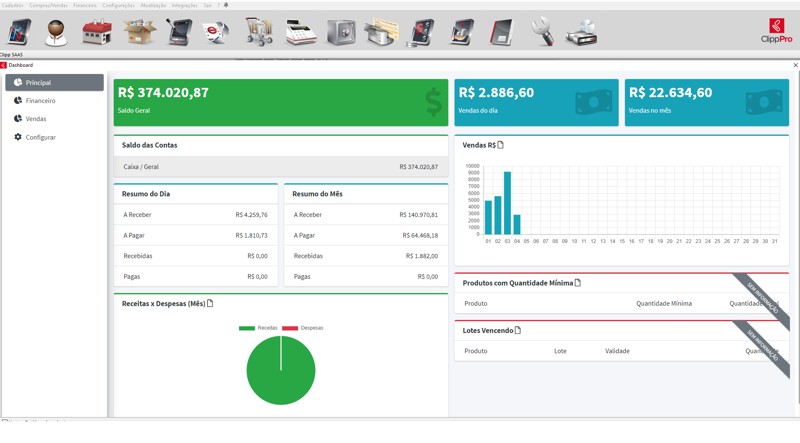Screen dimensions: 800x443
Task: Open the electronic invoice 'e' paper icon
Action: pyautogui.click(x=216, y=32)
